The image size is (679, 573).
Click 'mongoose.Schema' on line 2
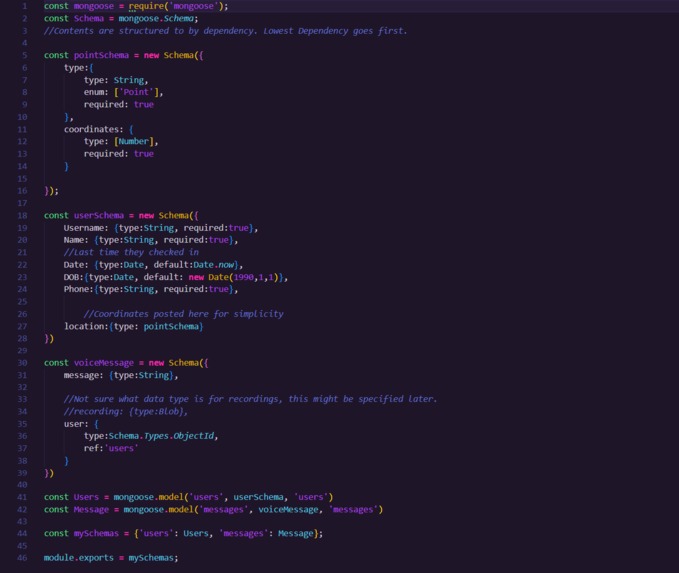(x=156, y=19)
